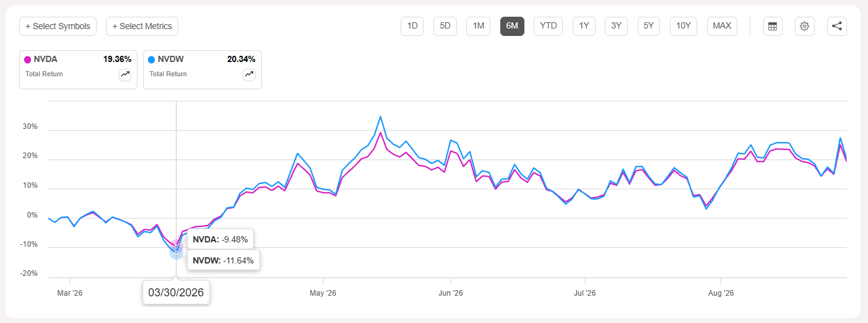Screen dimensions: 868x323
Task: Click the Jun '26 axis label
Action: 450,293
